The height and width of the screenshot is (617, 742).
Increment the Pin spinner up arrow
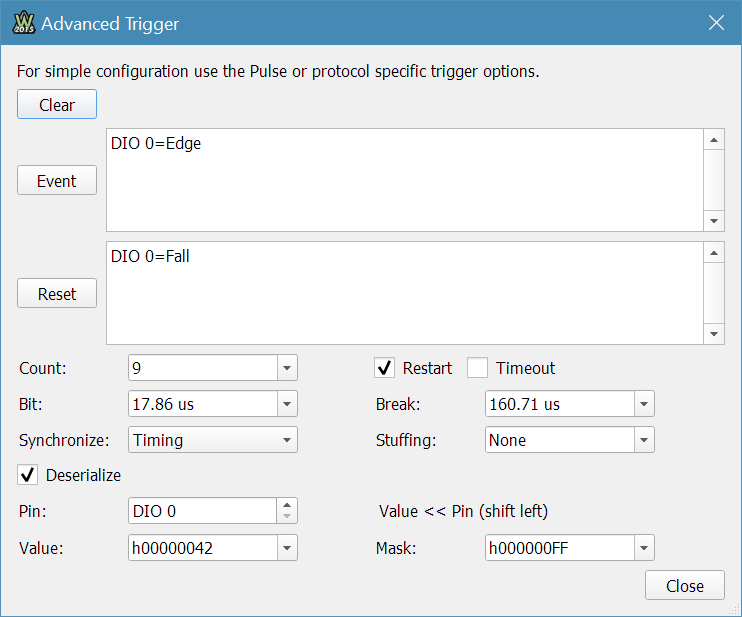(x=288, y=505)
